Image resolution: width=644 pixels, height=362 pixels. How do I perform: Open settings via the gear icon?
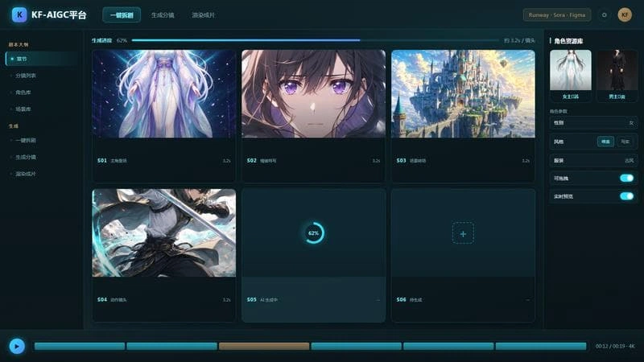[x=605, y=14]
